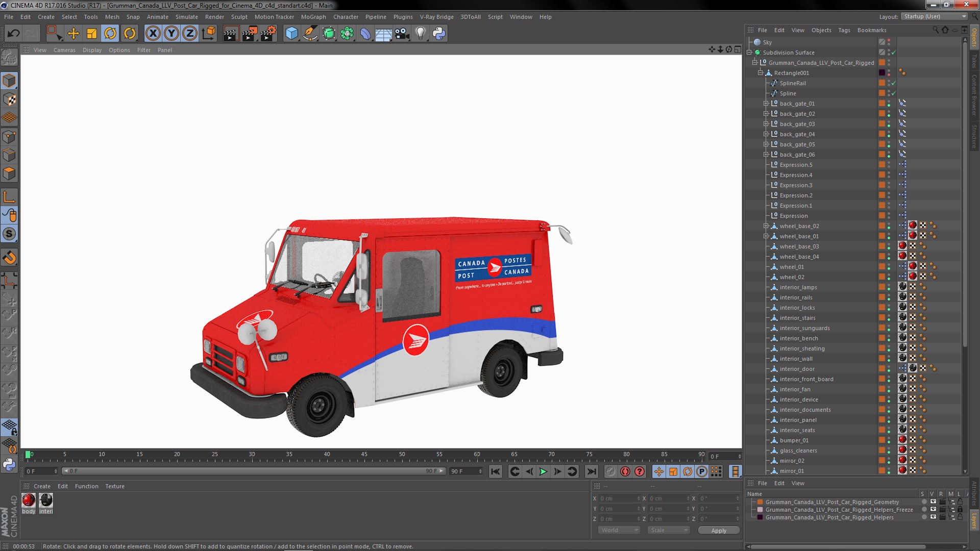The height and width of the screenshot is (551, 980).
Task: Open the World coordinate system dropdown
Action: coord(619,530)
